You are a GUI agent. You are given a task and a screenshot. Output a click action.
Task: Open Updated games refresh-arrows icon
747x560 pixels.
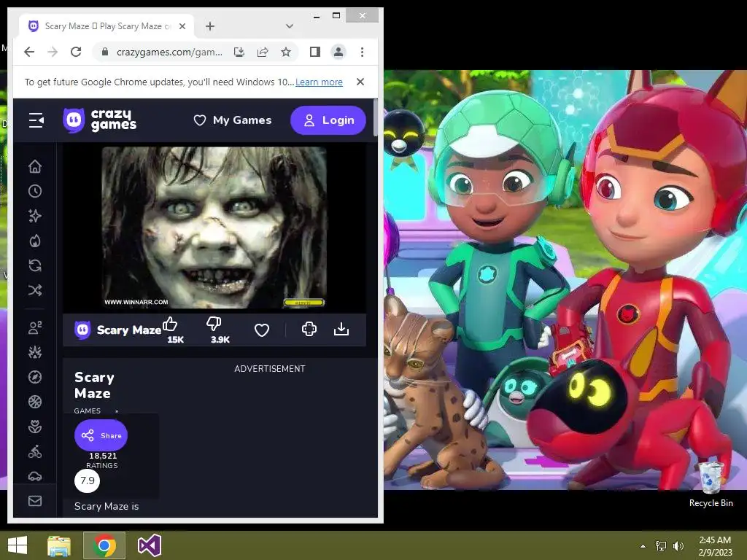(x=35, y=265)
